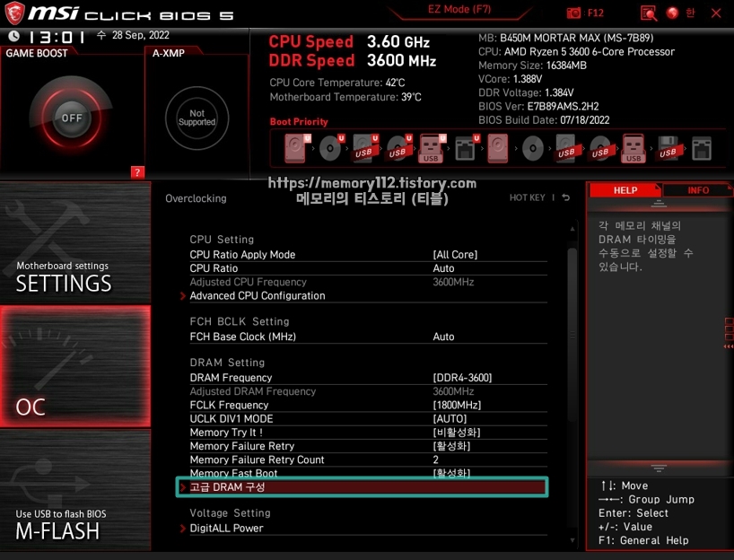The height and width of the screenshot is (560, 734).
Task: Click the legacy hard disk boot icon without U badge
Action: pyautogui.click(x=498, y=148)
